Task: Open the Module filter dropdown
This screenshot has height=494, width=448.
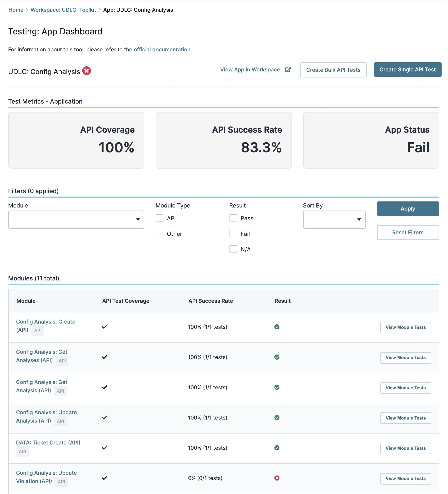Action: tap(76, 220)
